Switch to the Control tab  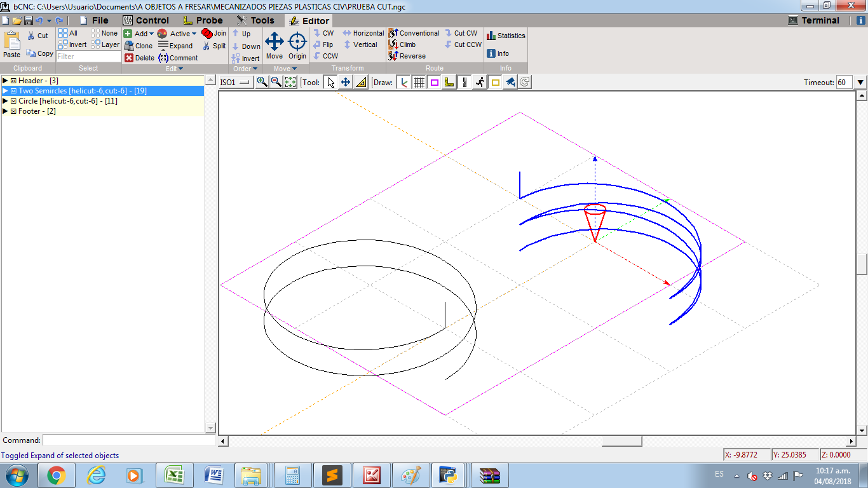pos(146,20)
